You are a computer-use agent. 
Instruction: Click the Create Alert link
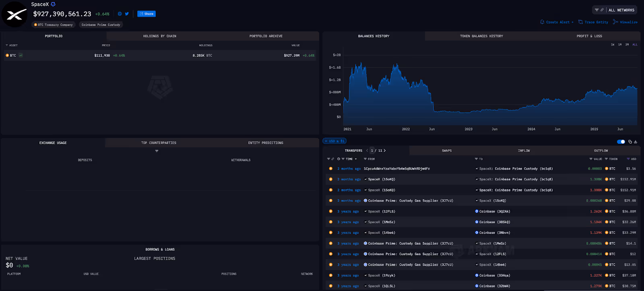[557, 22]
